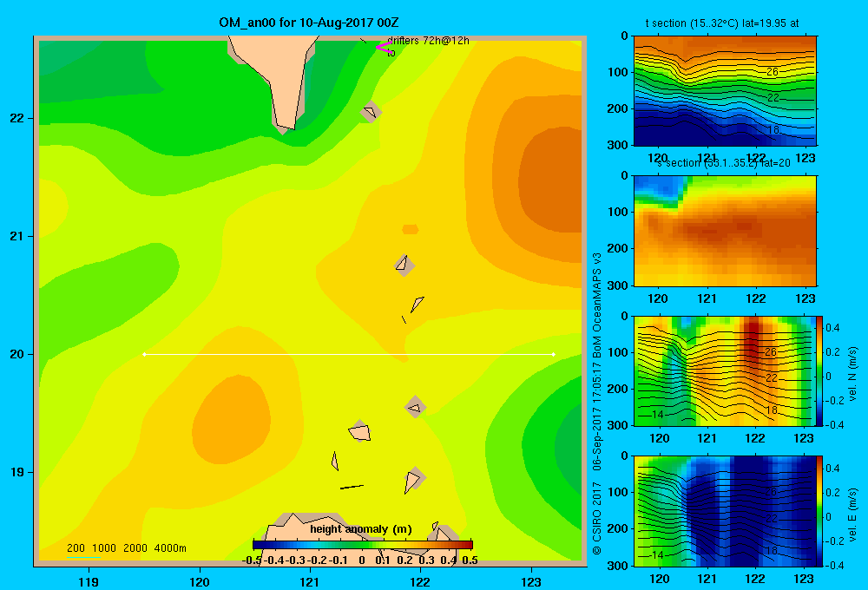Select the left endpoint of the white section line
The image size is (868, 590).
pos(144,354)
